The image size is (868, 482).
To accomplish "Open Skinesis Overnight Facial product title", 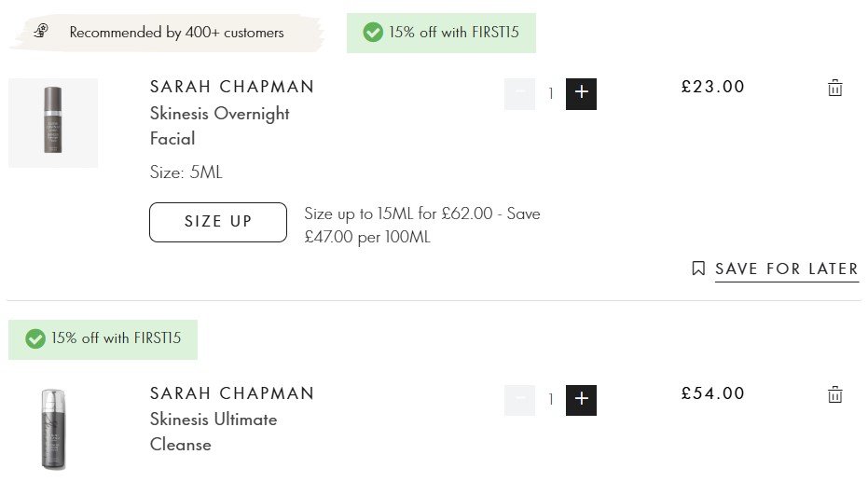I will tap(220, 126).
